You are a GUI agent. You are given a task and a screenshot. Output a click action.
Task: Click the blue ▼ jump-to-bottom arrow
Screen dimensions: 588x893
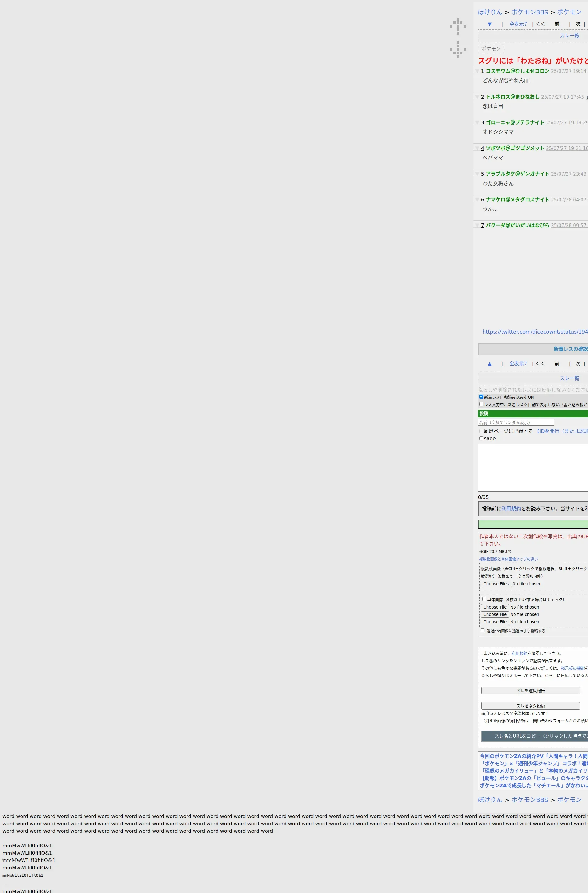[489, 24]
